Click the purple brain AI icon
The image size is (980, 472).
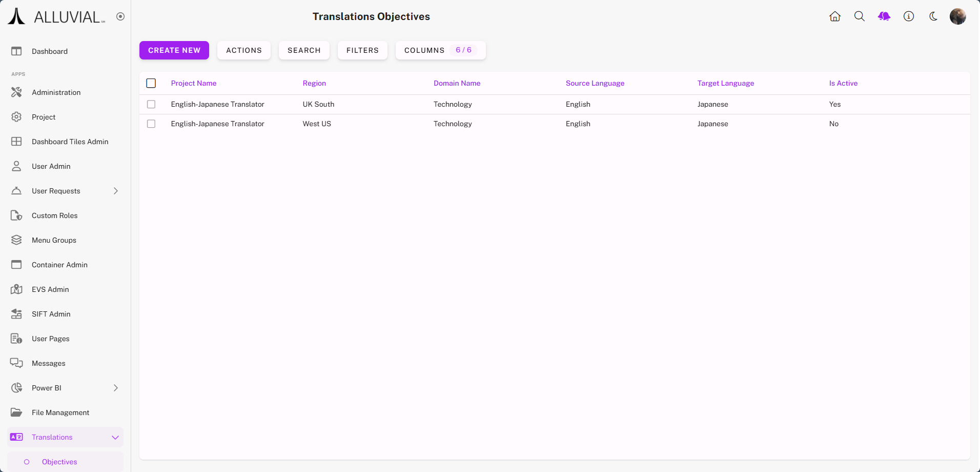[884, 16]
